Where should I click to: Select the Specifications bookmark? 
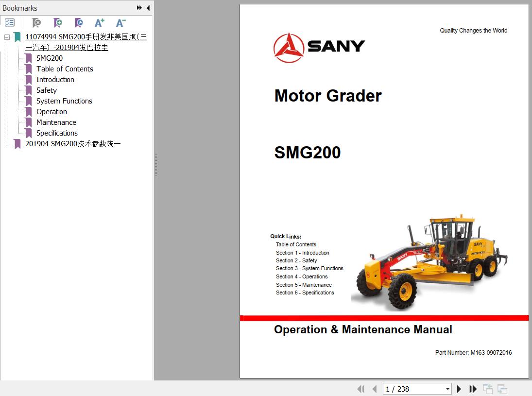click(x=57, y=133)
